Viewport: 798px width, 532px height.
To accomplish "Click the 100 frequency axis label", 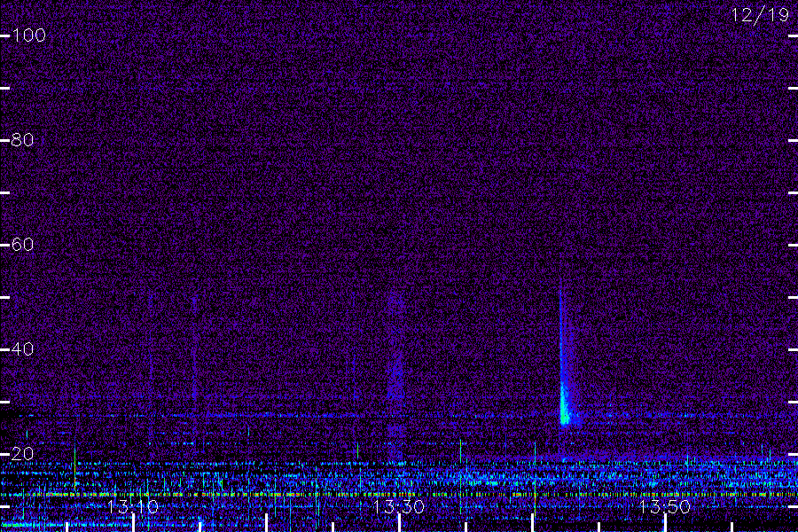I will [28, 35].
